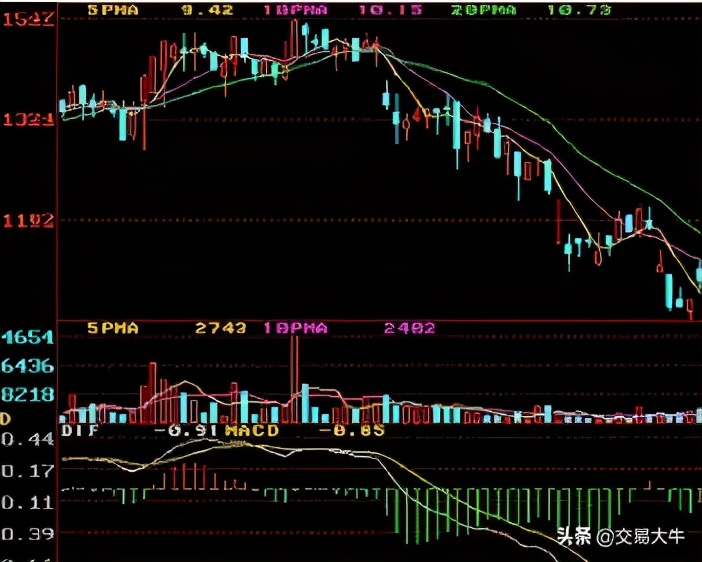
Task: Click the volume 10PMA magenta label
Action: (x=294, y=328)
